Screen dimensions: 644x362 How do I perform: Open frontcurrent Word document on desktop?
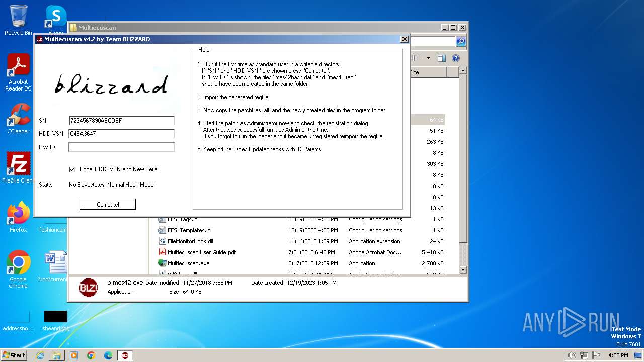(x=55, y=266)
